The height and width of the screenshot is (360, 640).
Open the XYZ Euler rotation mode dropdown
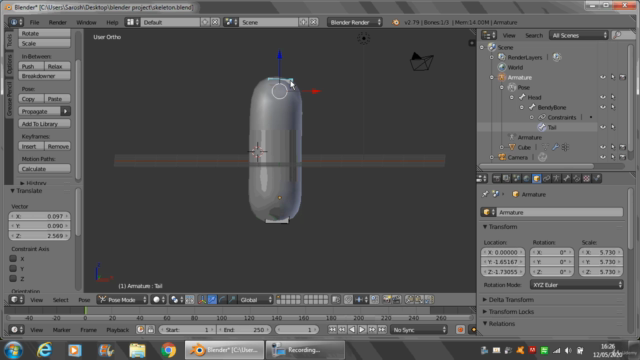(x=576, y=285)
